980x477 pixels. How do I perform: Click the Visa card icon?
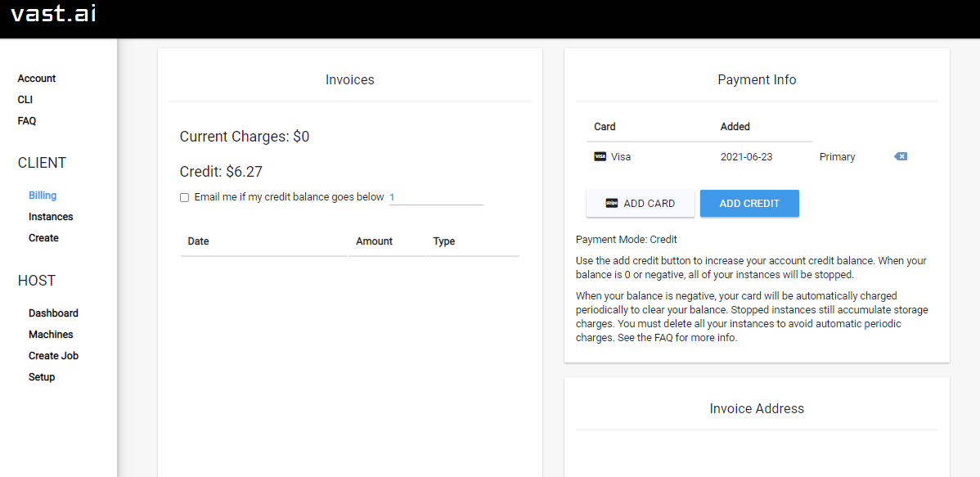point(600,157)
